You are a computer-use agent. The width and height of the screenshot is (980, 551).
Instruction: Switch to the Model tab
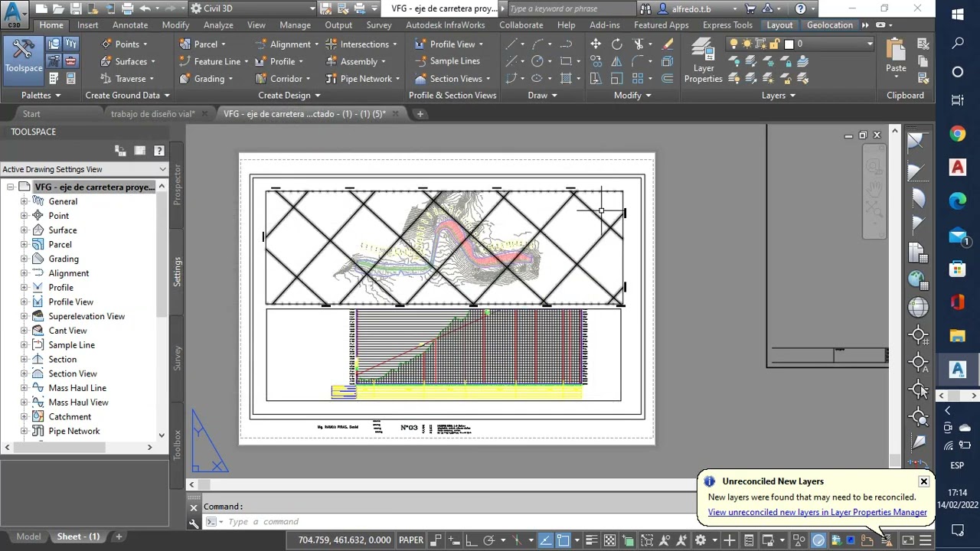[28, 536]
